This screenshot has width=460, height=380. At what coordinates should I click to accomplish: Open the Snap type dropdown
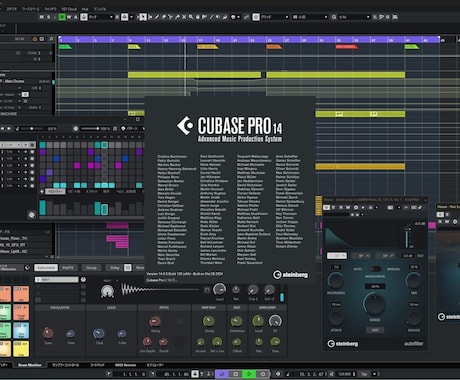coord(275,17)
